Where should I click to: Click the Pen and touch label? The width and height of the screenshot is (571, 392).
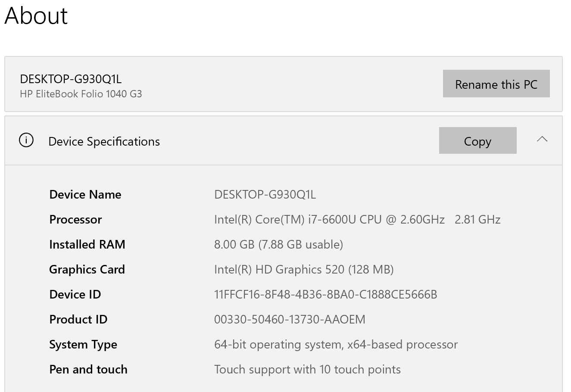click(88, 369)
